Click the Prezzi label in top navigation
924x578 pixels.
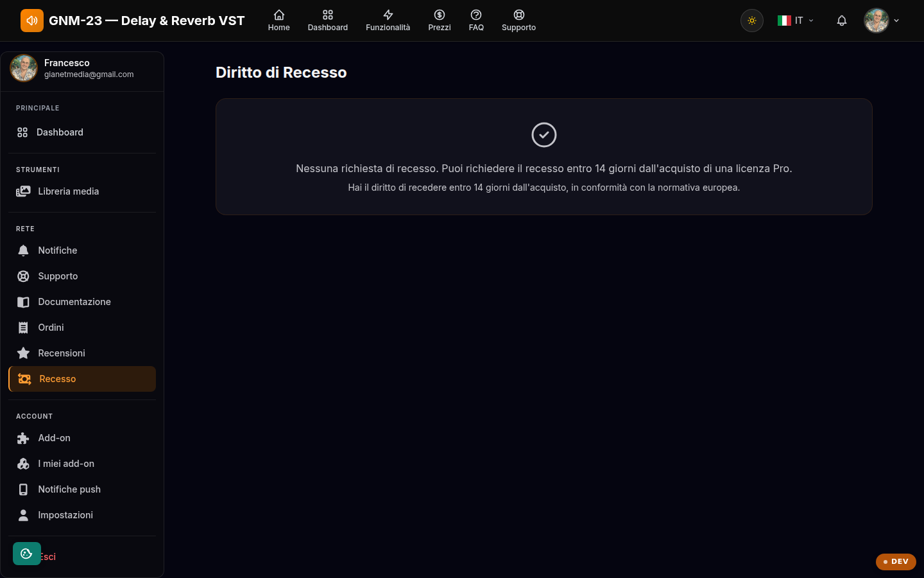coord(440,28)
